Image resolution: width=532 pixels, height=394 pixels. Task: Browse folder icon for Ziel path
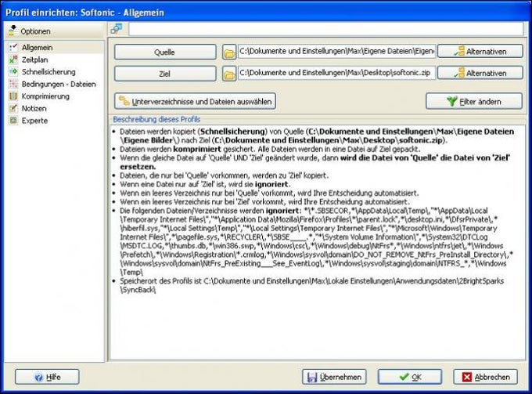(x=229, y=74)
